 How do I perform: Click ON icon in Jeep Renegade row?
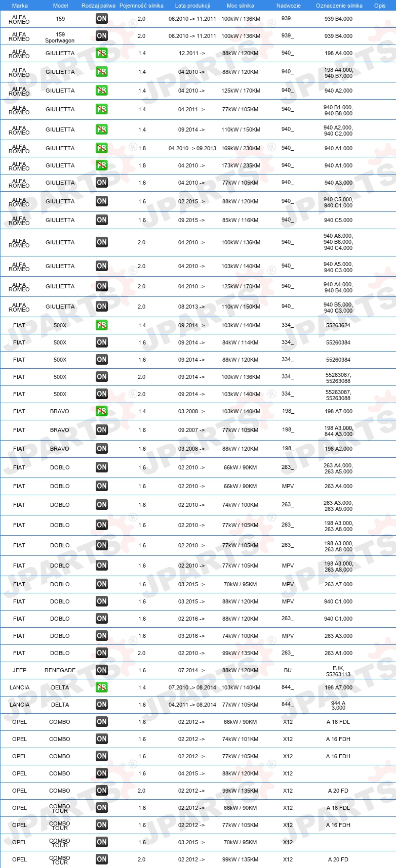(102, 670)
